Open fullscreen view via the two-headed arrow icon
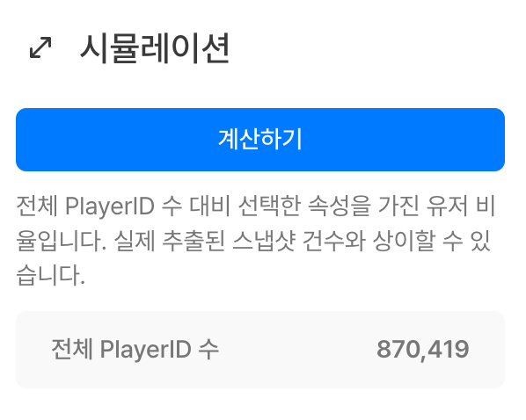Viewport: 526px width, 420px height. [x=40, y=47]
